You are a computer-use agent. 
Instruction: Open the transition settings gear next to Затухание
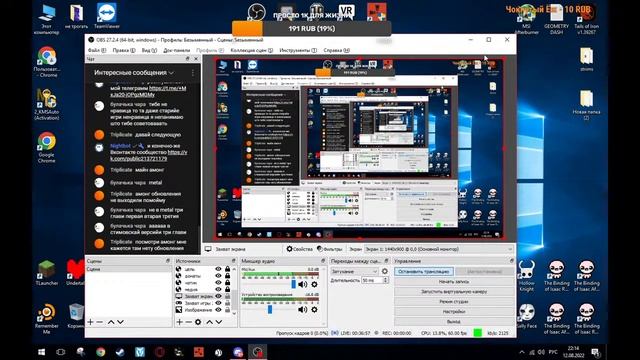(x=384, y=271)
